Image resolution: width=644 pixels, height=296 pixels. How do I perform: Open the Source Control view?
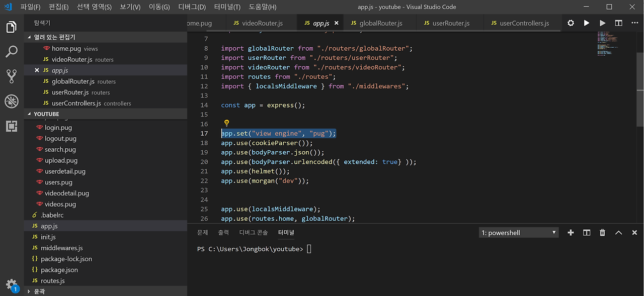[x=12, y=76]
